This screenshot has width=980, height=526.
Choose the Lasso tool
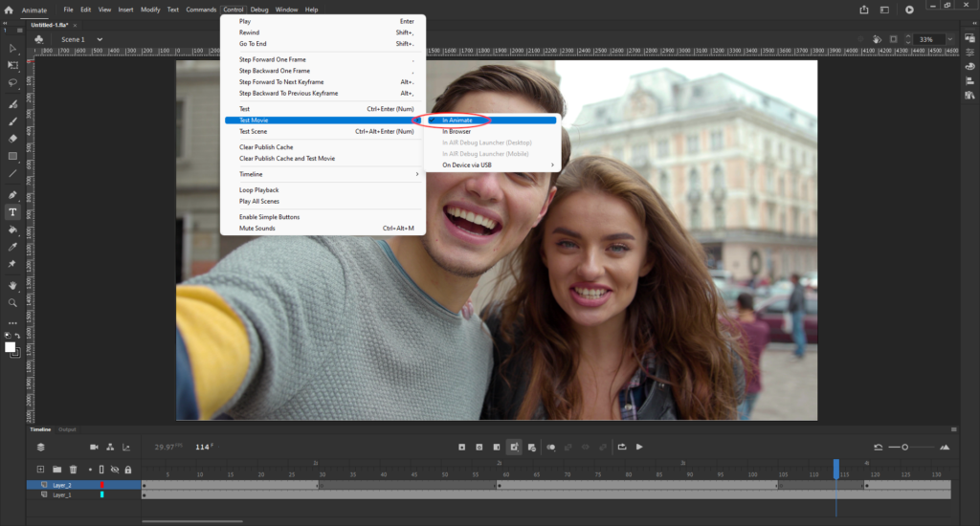12,82
